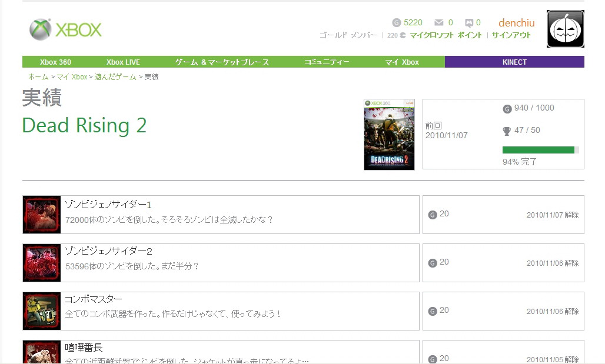Click the 72000体のゾンビを倒した description
The height and width of the screenshot is (364, 605).
click(x=169, y=220)
